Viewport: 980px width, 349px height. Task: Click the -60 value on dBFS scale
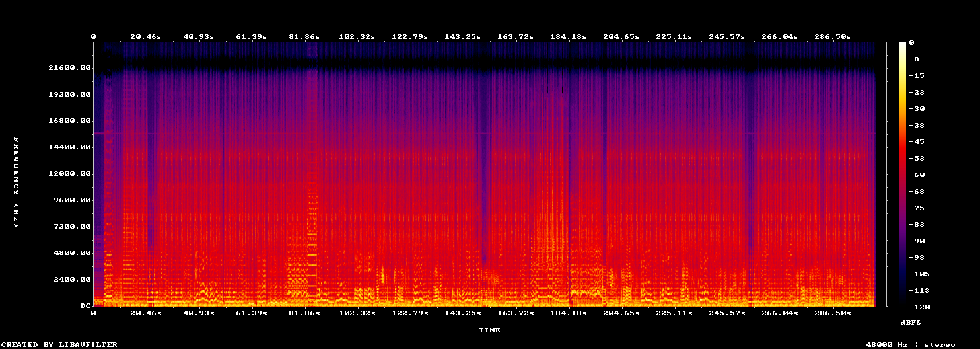pos(917,174)
